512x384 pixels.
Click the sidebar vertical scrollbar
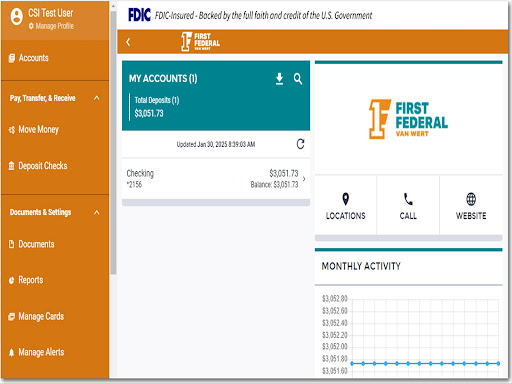pos(113,143)
